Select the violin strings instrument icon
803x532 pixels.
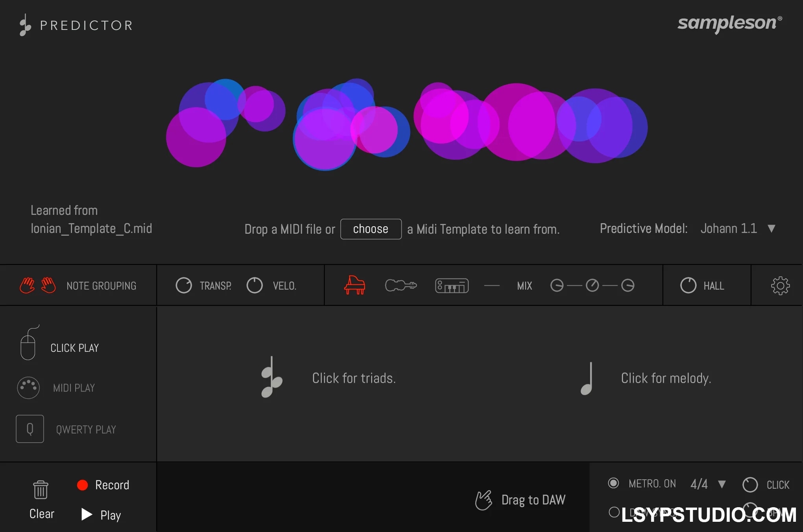click(x=401, y=285)
